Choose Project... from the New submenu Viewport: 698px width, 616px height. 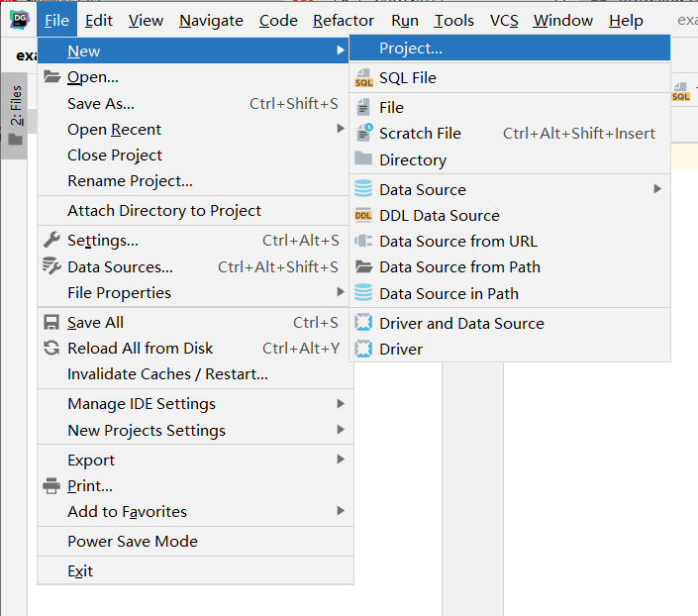pyautogui.click(x=411, y=48)
